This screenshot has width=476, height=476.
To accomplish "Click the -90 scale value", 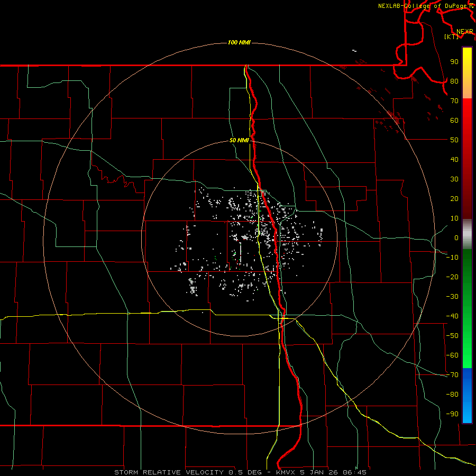I will click(452, 414).
